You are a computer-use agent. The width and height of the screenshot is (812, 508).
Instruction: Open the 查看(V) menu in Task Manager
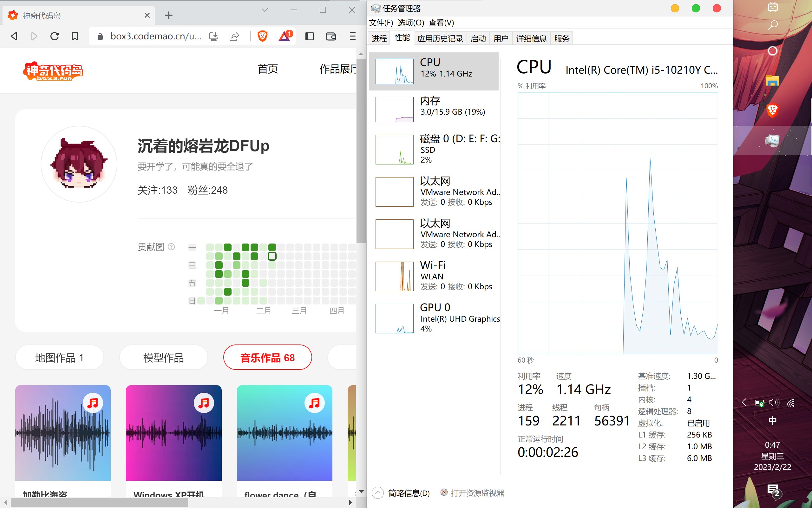[441, 23]
